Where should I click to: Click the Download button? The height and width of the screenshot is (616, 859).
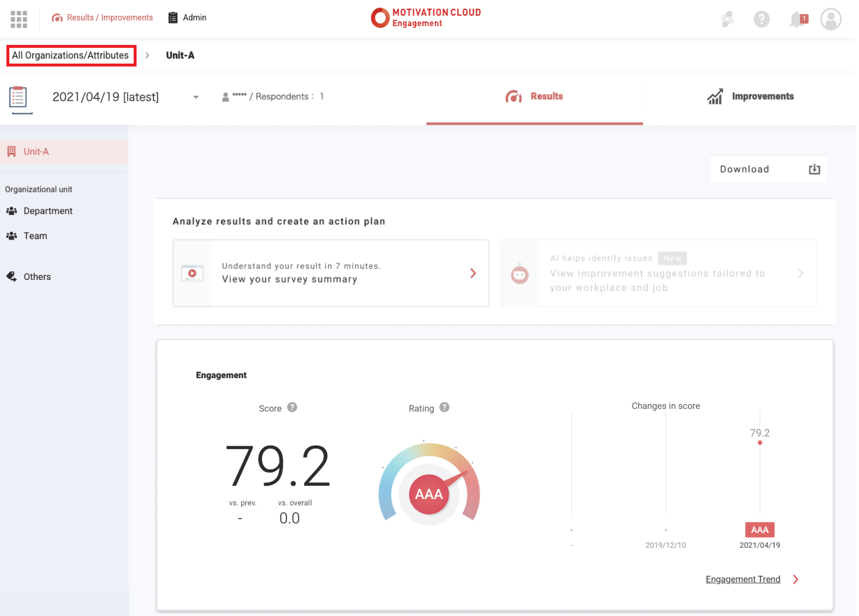(768, 169)
